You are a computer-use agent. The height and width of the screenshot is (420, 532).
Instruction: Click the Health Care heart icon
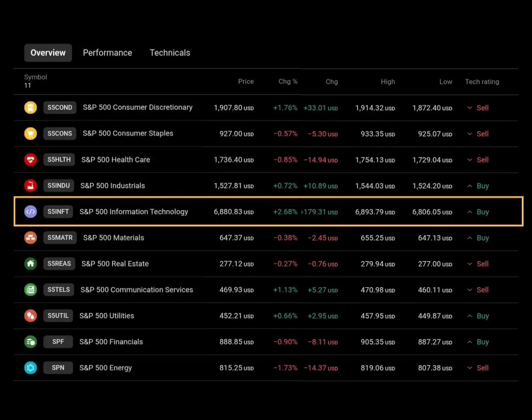click(x=31, y=159)
